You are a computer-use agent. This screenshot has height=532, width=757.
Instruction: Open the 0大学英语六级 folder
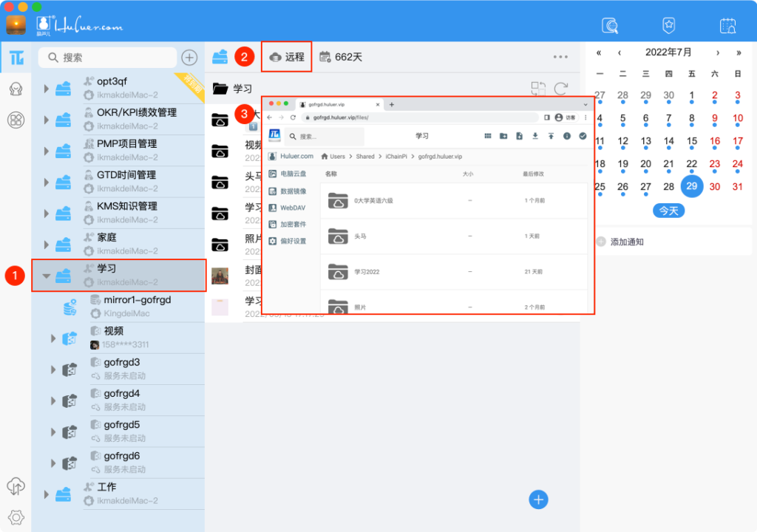454,200
